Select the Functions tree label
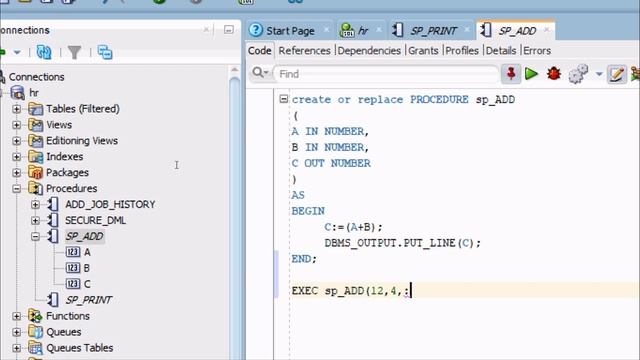640x360 pixels. point(68,316)
